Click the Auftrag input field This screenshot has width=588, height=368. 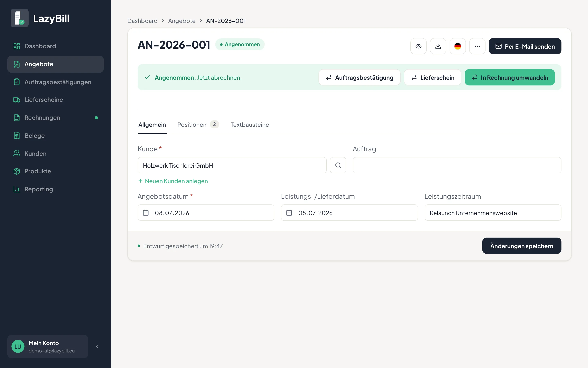(x=457, y=166)
